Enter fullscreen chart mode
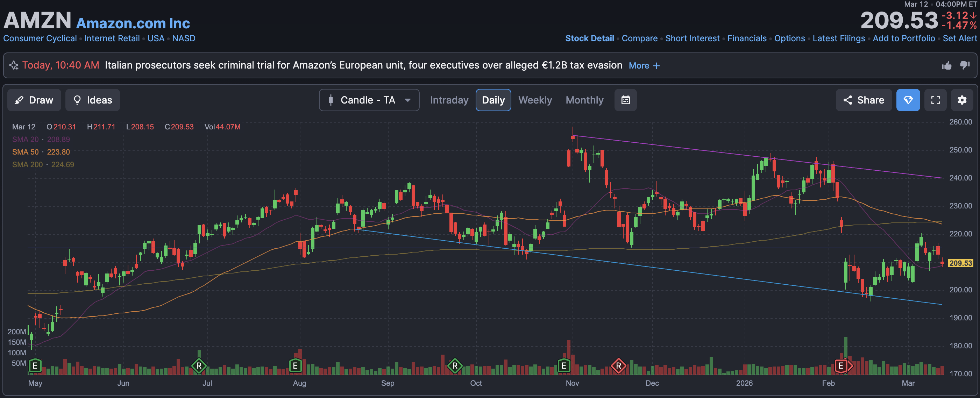 coord(936,100)
